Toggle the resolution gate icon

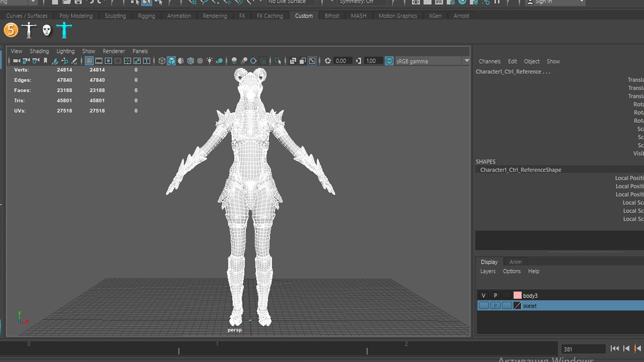point(108,61)
